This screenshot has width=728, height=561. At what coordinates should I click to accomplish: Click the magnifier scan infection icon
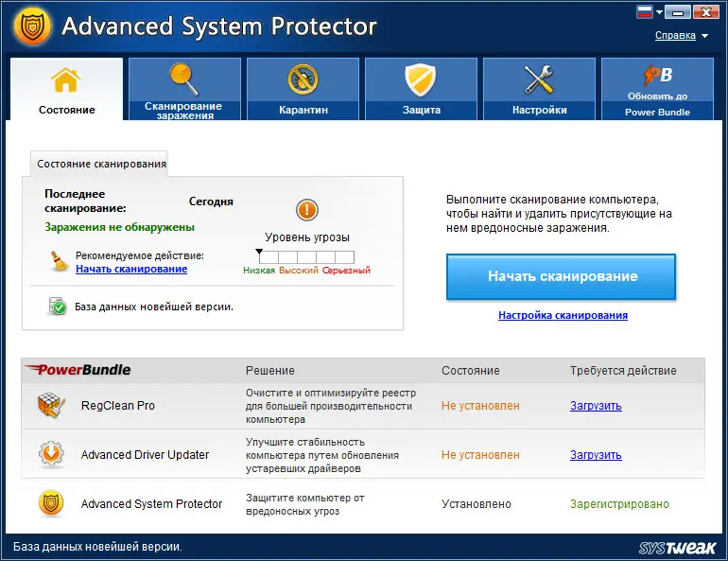[182, 78]
